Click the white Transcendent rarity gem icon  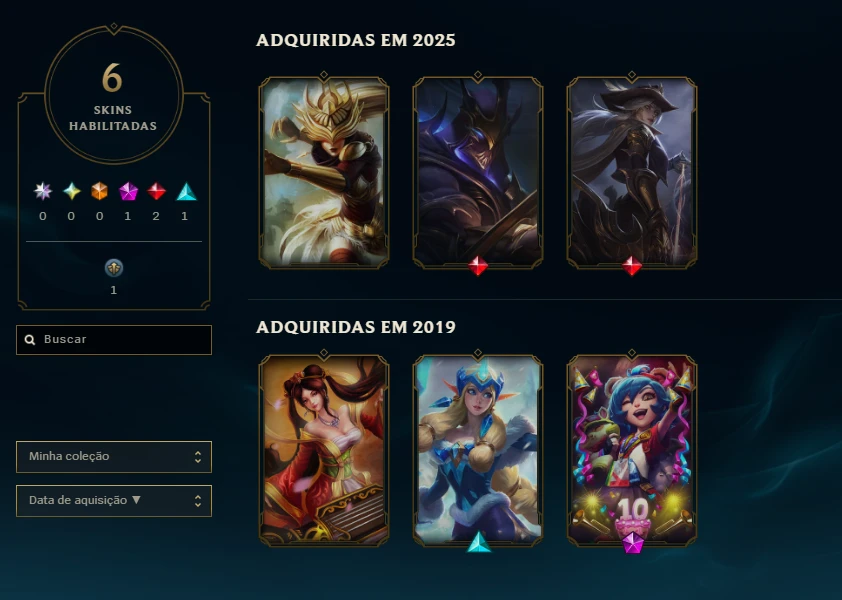[42, 191]
